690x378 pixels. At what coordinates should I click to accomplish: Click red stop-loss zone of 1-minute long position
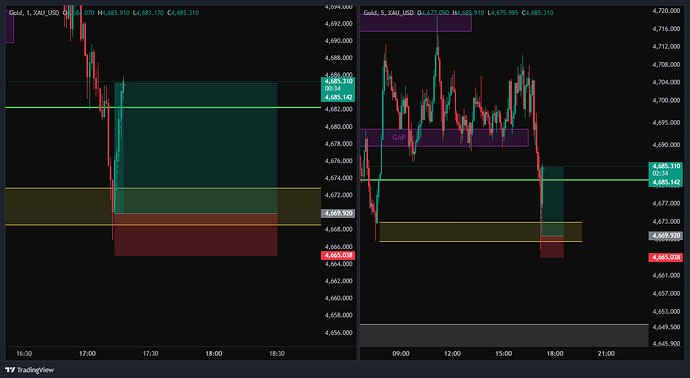tap(196, 235)
